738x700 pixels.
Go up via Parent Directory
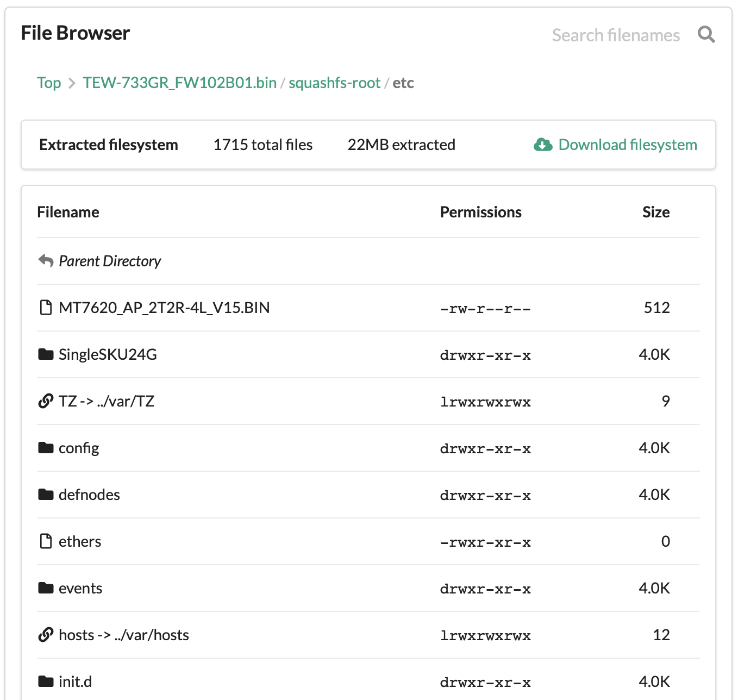110,261
